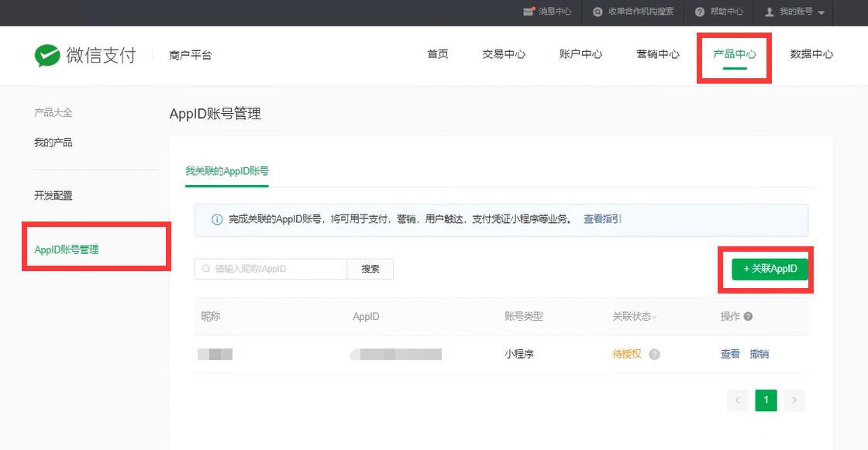Image resolution: width=868 pixels, height=450 pixels.
Task: Open the 营销中心 menu item
Action: [658, 54]
